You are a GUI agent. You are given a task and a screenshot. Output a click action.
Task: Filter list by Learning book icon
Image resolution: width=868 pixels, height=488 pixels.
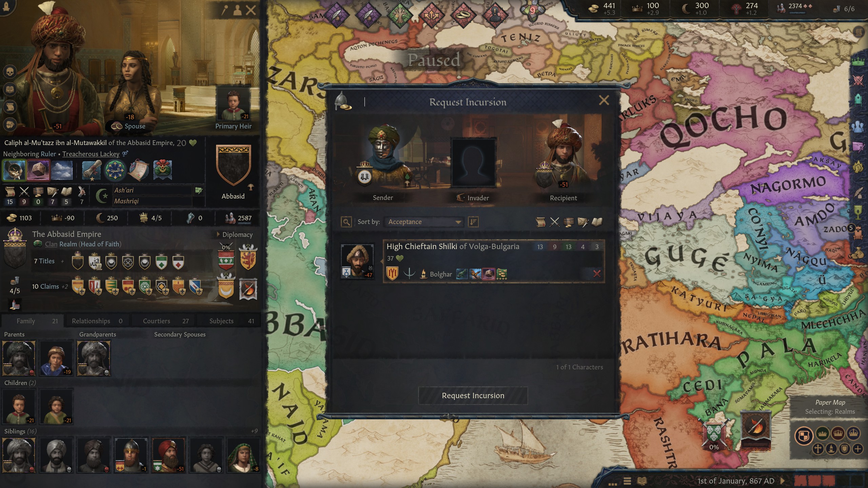tap(597, 222)
